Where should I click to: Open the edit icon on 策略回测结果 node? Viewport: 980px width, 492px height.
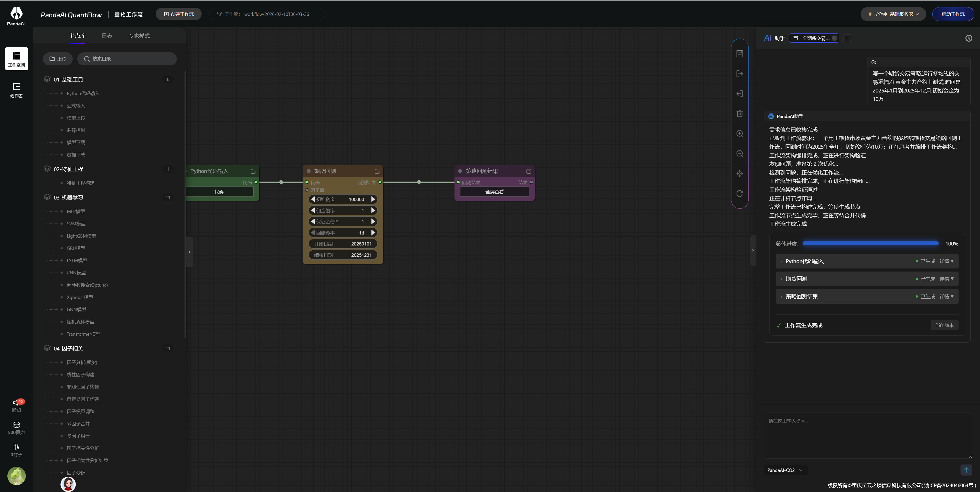click(529, 171)
